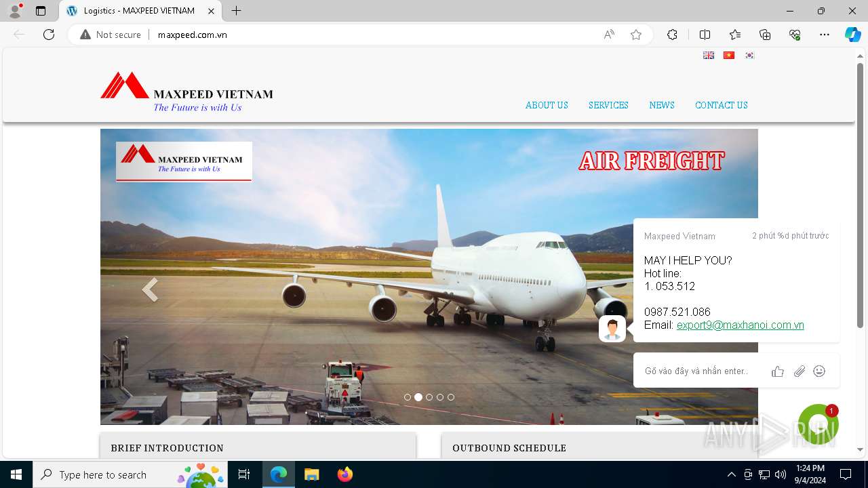This screenshot has height=488, width=868.
Task: Click the taskbar search box
Action: tap(132, 474)
